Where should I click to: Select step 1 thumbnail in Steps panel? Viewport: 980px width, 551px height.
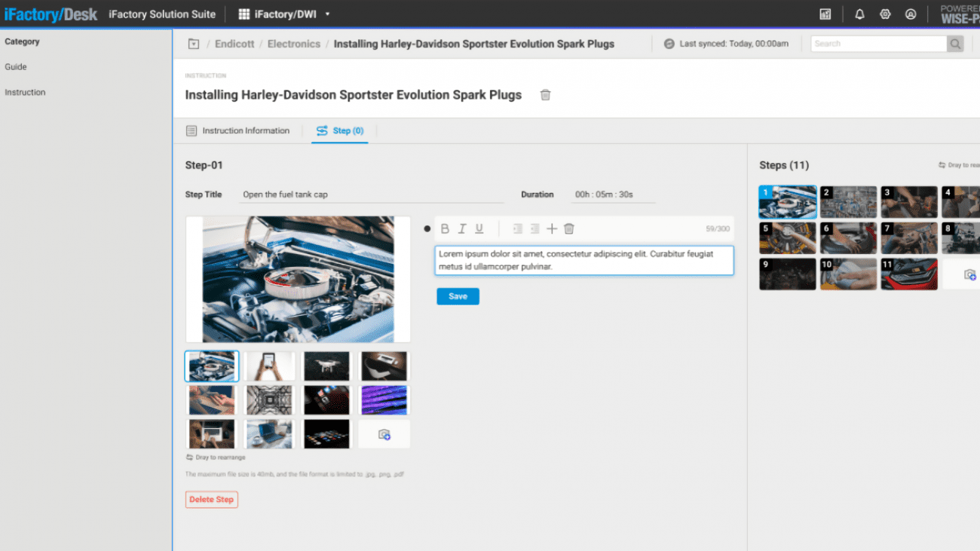[788, 202]
